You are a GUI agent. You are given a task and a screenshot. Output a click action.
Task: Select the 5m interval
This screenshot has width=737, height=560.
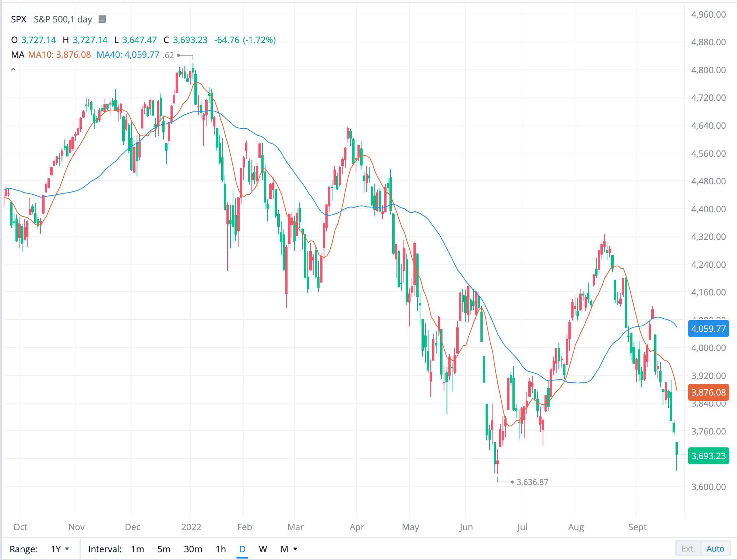[164, 549]
